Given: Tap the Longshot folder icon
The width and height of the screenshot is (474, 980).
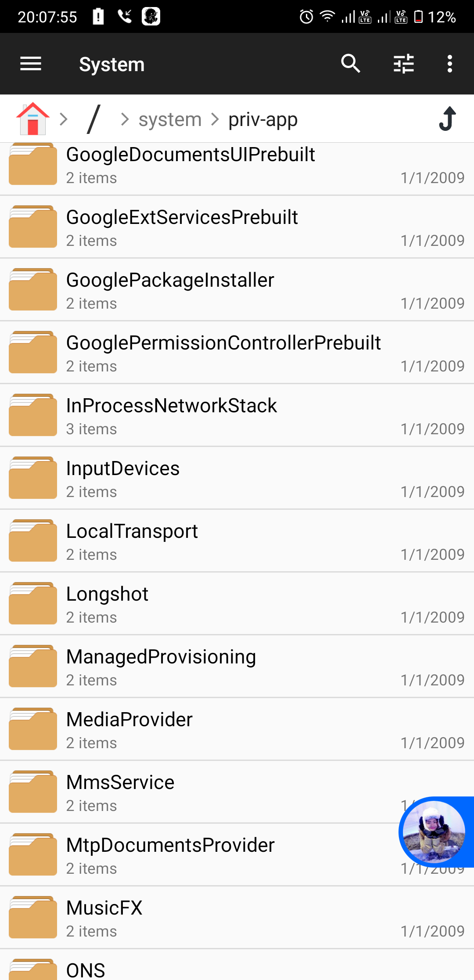Looking at the screenshot, I should [33, 604].
